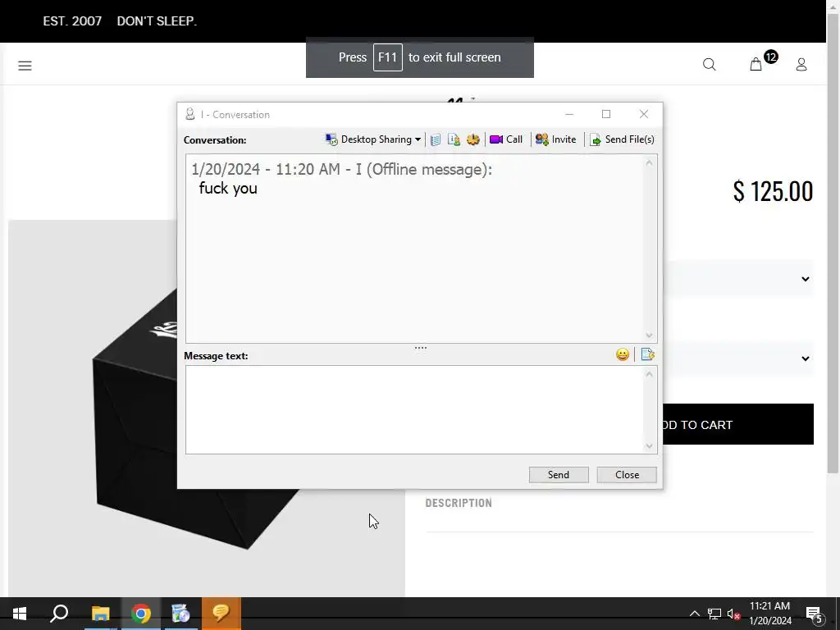
Task: Open the Windows Start menu
Action: coord(20,614)
